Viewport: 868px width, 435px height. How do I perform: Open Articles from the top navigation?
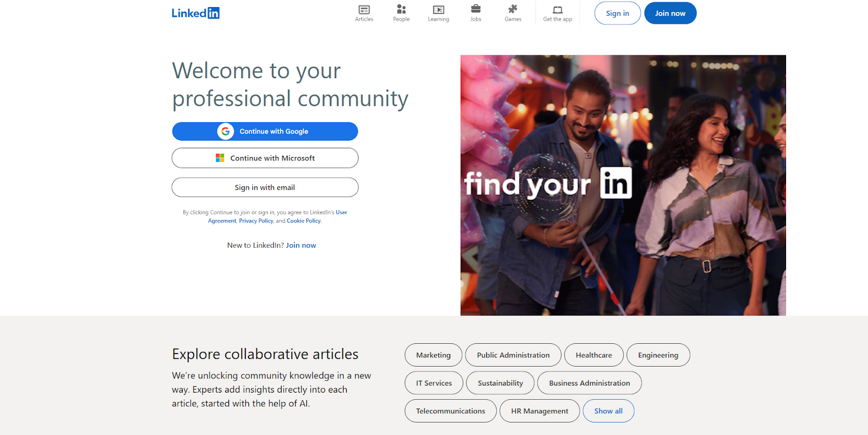pos(364,13)
